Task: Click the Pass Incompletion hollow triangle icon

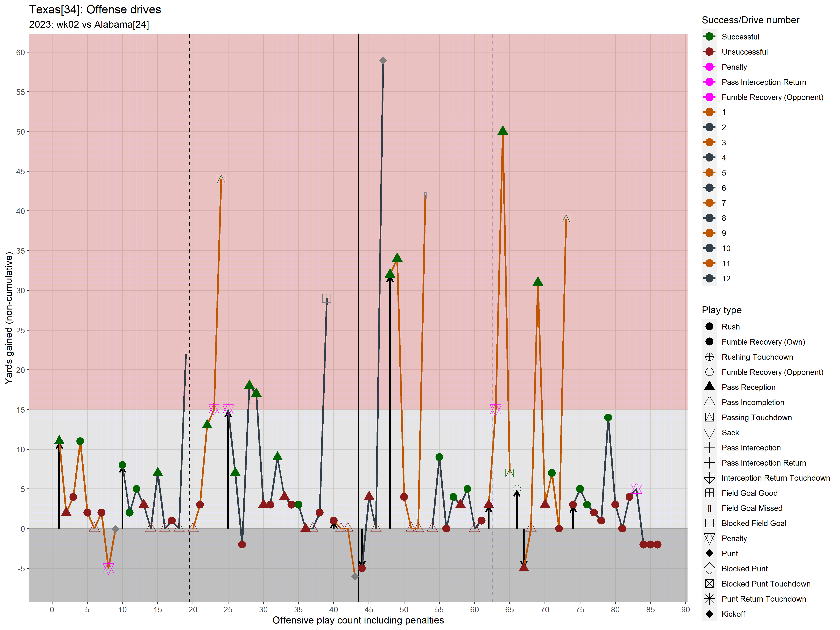Action: pyautogui.click(x=709, y=402)
